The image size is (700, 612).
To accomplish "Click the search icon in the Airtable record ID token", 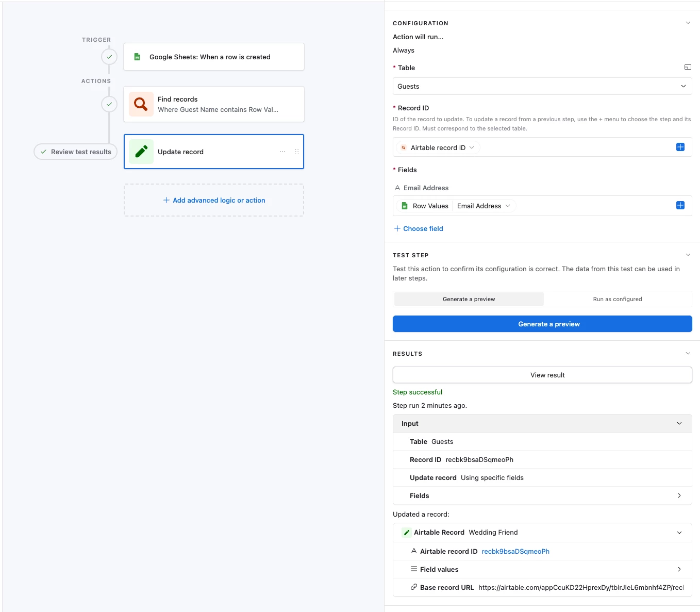I will (404, 147).
